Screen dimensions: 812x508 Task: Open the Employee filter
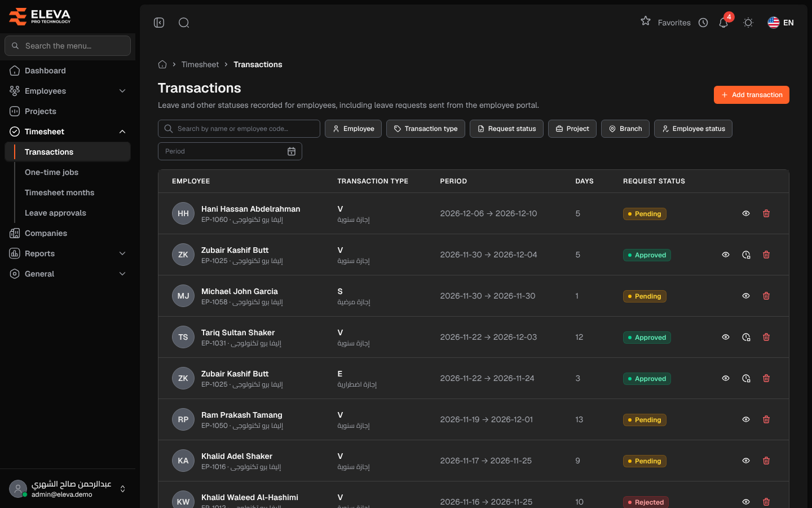click(353, 129)
